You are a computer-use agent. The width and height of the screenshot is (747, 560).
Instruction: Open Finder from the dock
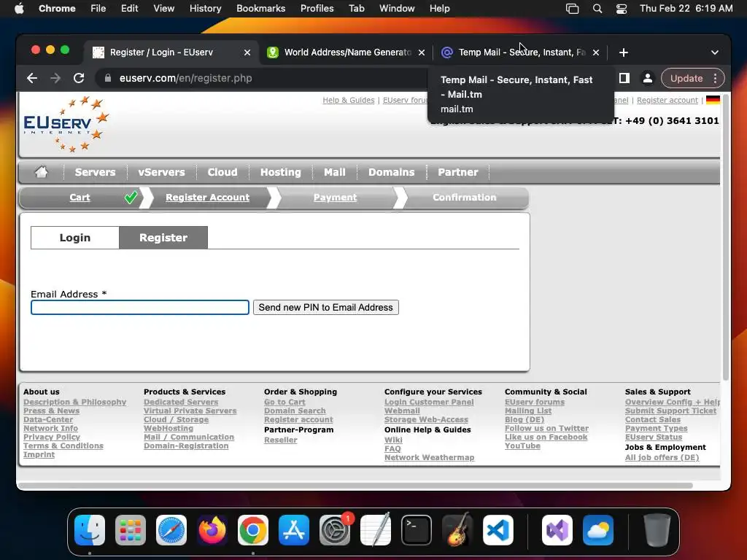[x=90, y=530]
